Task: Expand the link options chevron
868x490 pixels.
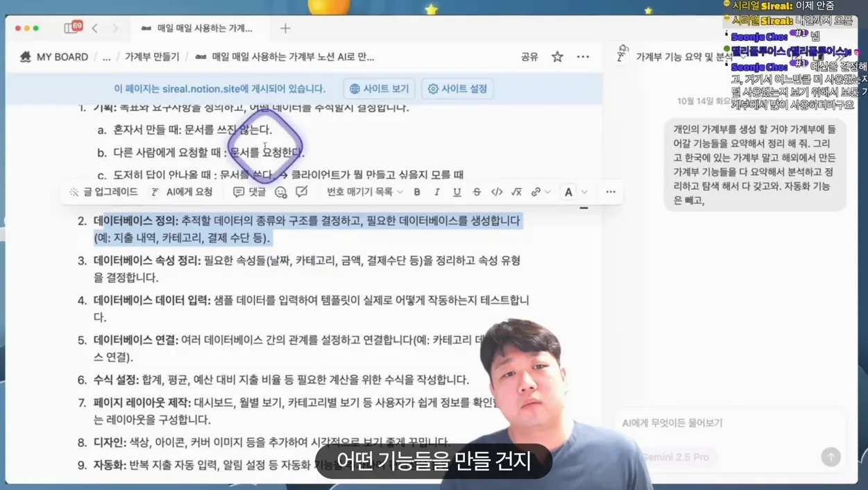Action: [548, 192]
